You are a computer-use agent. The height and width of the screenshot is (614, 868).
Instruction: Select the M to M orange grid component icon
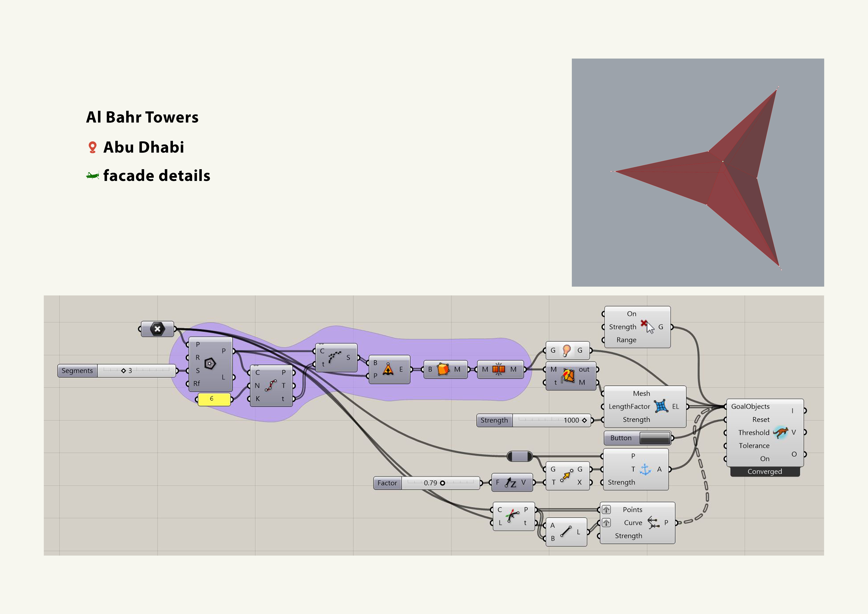click(x=499, y=369)
